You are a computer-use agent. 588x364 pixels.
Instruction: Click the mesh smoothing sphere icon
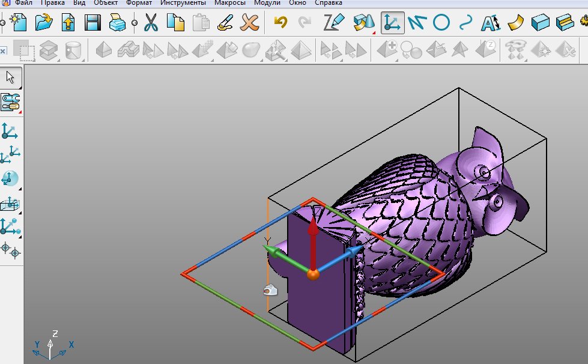[251, 50]
